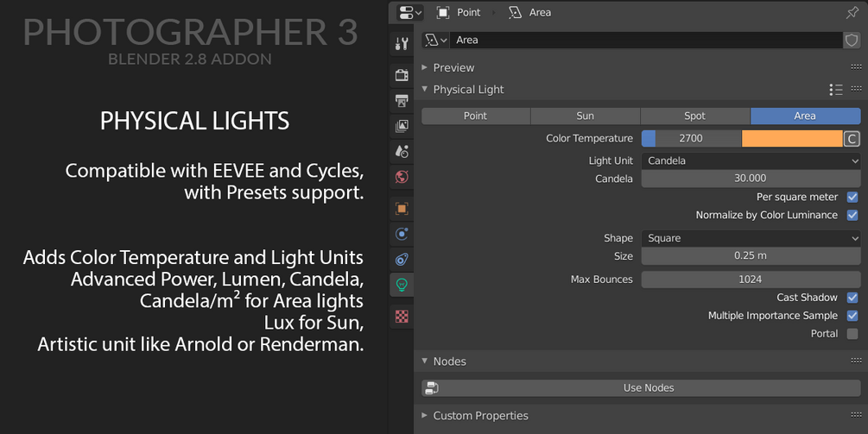Viewport: 868px width, 434px height.
Task: Toggle Multiple Importance Sample checkbox
Action: (x=852, y=316)
